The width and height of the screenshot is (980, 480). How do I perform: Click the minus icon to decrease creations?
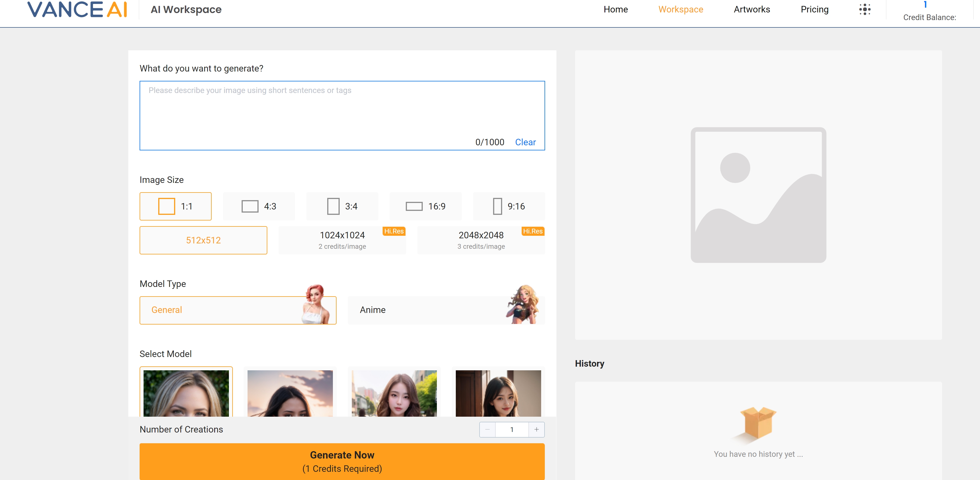(487, 429)
